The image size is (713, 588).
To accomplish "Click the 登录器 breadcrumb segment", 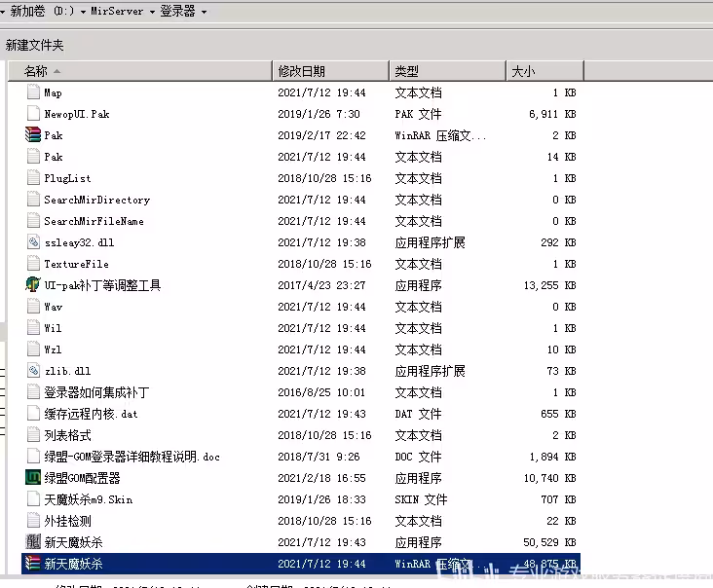I will (177, 11).
